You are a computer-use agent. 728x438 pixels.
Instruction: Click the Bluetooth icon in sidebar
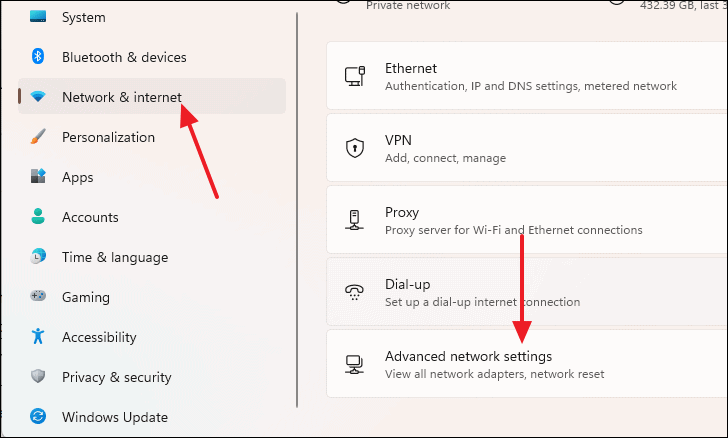point(38,57)
